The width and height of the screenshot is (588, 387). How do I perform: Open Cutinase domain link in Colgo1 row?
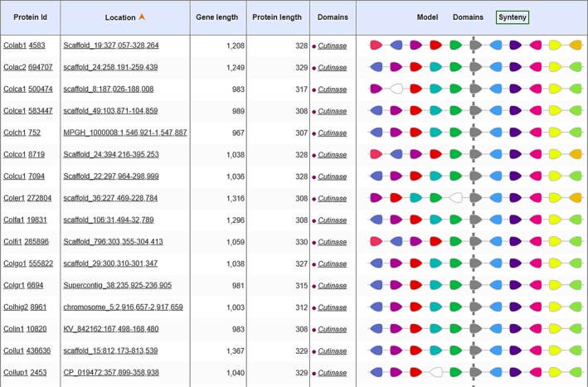[x=332, y=264]
